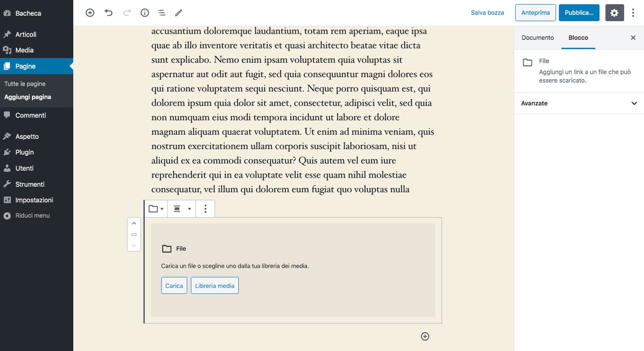Click the Utenti person icon
The image size is (644, 351).
(x=7, y=168)
